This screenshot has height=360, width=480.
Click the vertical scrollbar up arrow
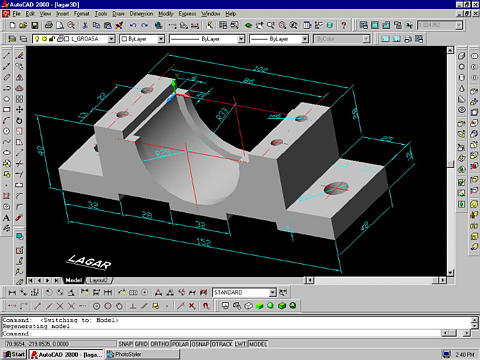point(450,50)
